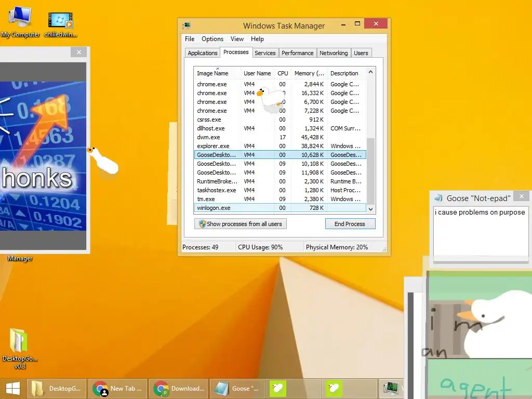Click the Goose Not-epad notepad title icon
This screenshot has height=399, width=532.
click(438, 198)
